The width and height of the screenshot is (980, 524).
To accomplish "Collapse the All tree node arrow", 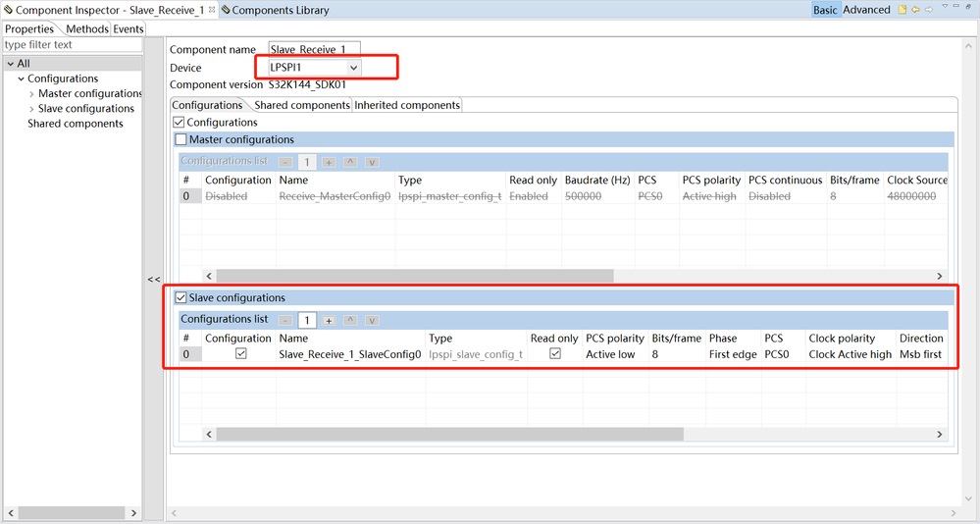I will pos(11,64).
